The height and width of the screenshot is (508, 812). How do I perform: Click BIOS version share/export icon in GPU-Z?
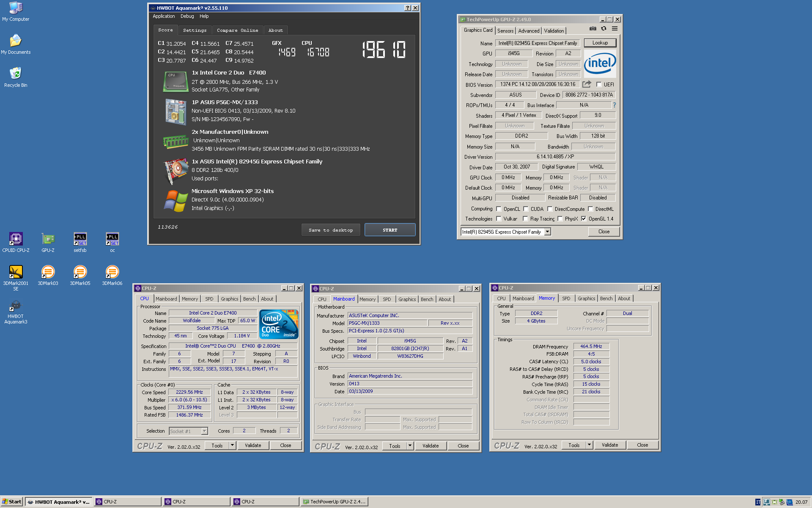587,84
